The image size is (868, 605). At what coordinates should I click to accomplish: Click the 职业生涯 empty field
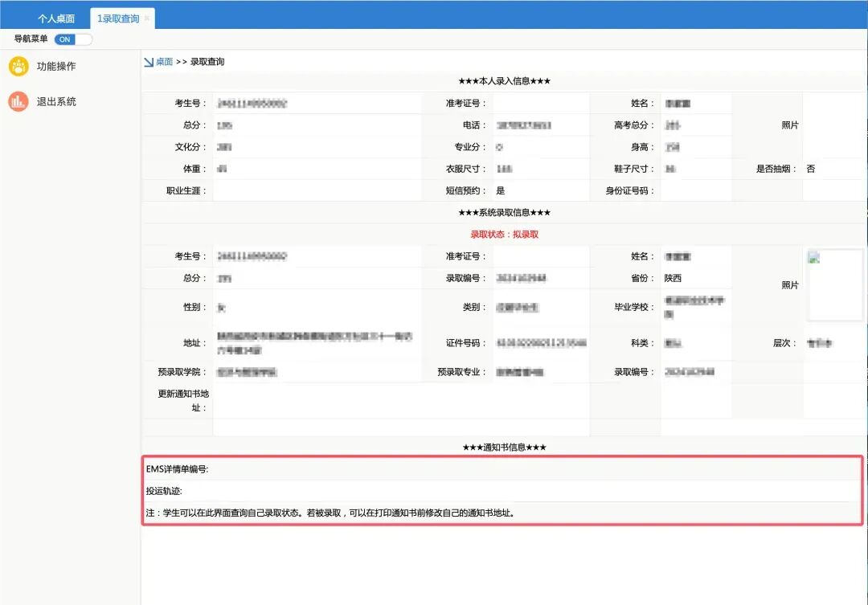pyautogui.click(x=317, y=190)
